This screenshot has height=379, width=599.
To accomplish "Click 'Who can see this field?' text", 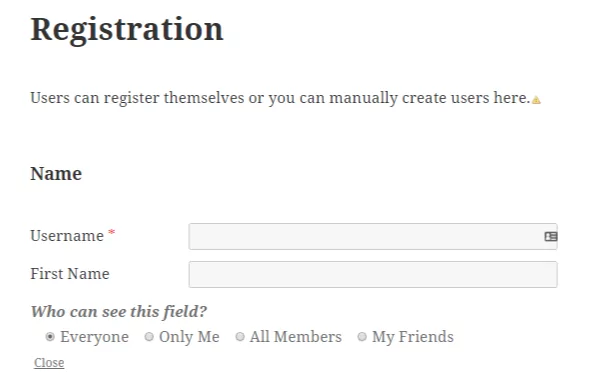I will coord(119,312).
